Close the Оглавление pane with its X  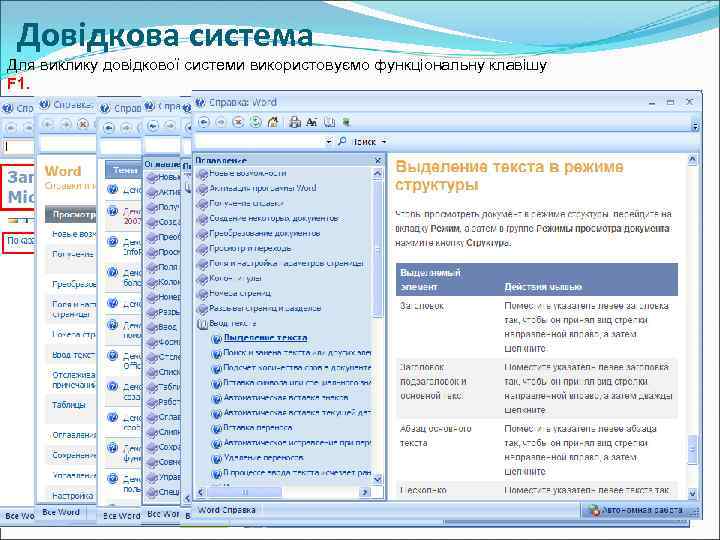click(377, 160)
